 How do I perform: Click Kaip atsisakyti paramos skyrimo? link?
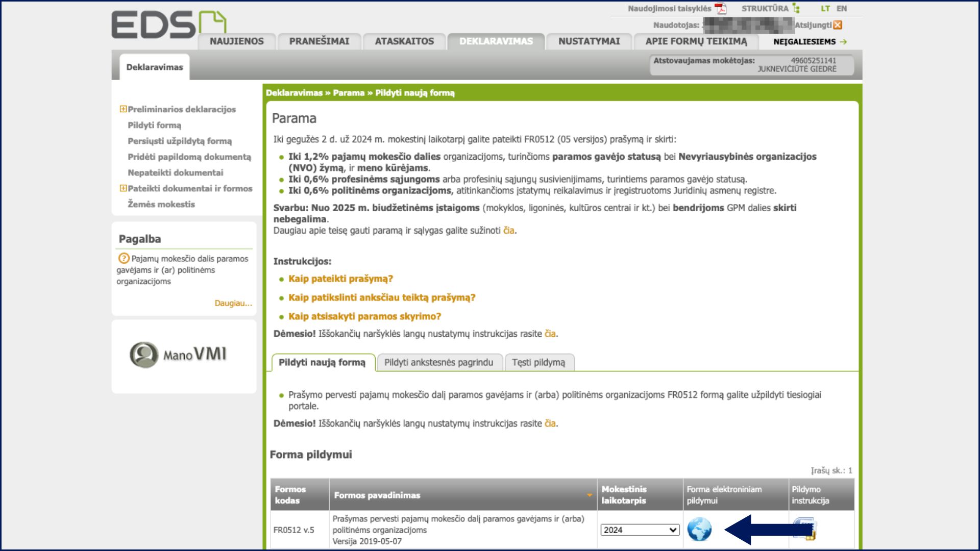pyautogui.click(x=364, y=317)
